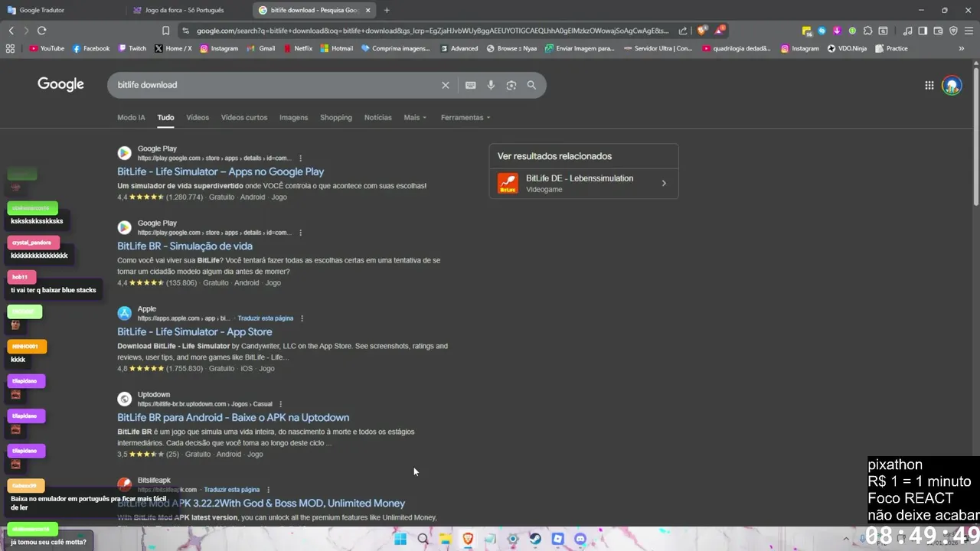The height and width of the screenshot is (551, 980).
Task: View site information in address bar
Action: point(185,31)
